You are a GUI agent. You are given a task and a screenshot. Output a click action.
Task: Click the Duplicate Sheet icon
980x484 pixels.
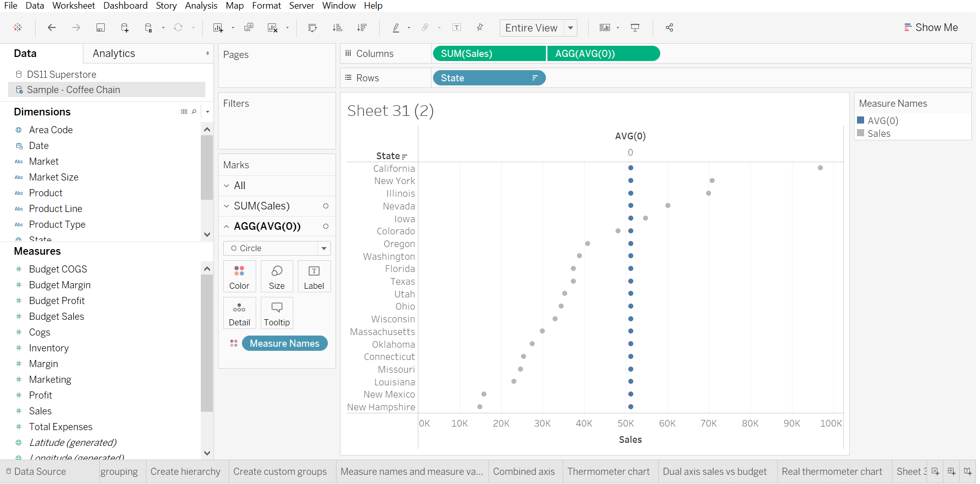point(249,27)
